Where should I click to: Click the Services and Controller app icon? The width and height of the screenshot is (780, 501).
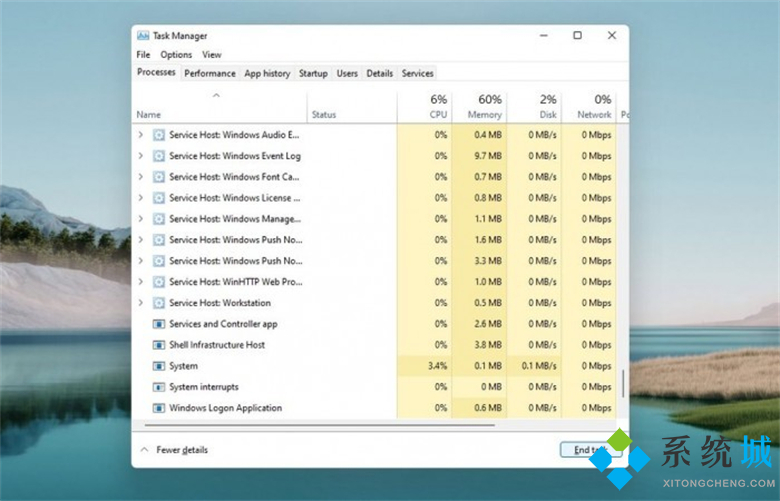(159, 324)
